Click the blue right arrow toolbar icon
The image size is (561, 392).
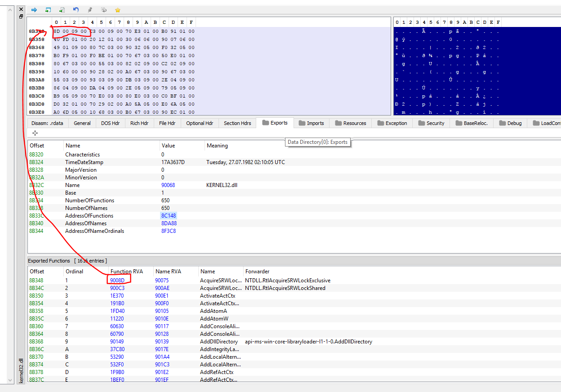click(x=34, y=9)
